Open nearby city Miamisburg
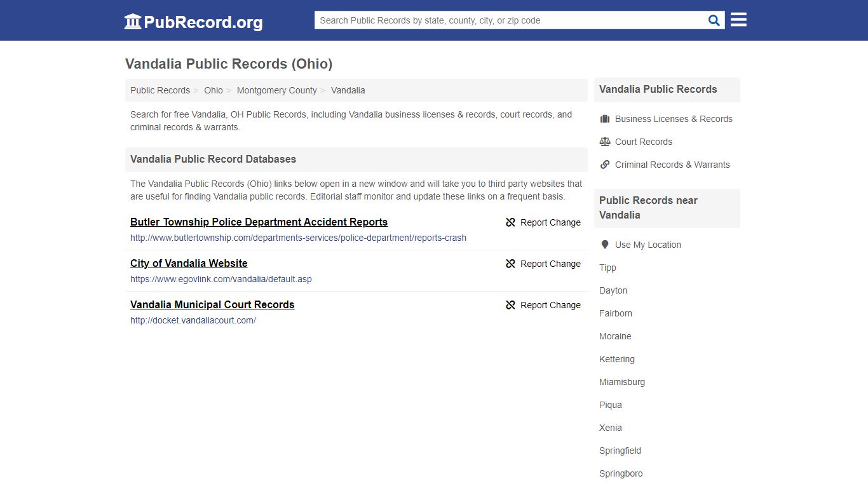Screen dimensions: 868x488 [622, 382]
